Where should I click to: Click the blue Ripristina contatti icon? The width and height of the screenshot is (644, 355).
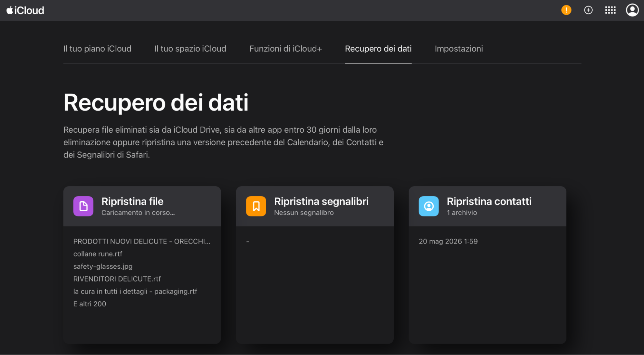click(x=428, y=206)
